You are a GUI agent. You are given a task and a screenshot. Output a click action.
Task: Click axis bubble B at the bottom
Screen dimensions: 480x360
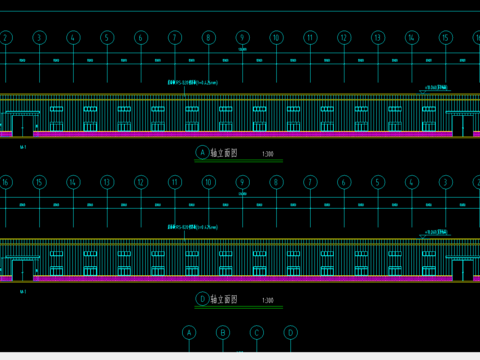[223, 333]
